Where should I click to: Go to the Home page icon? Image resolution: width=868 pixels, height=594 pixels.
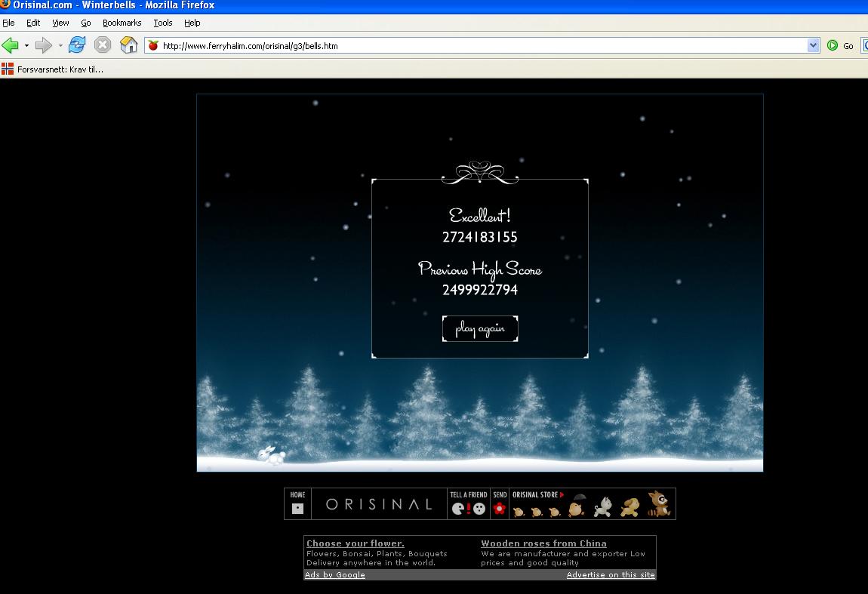(x=128, y=45)
